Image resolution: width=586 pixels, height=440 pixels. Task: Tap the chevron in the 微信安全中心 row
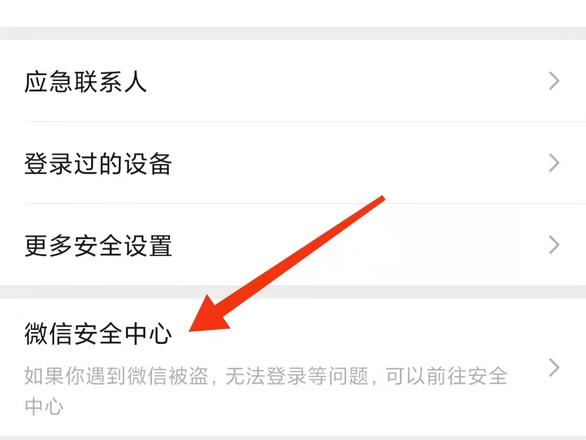coord(554,367)
